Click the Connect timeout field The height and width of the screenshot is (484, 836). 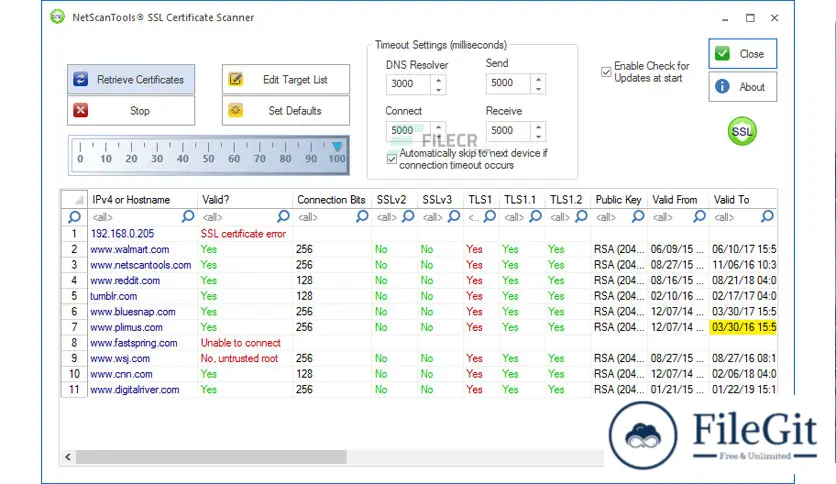pos(408,131)
